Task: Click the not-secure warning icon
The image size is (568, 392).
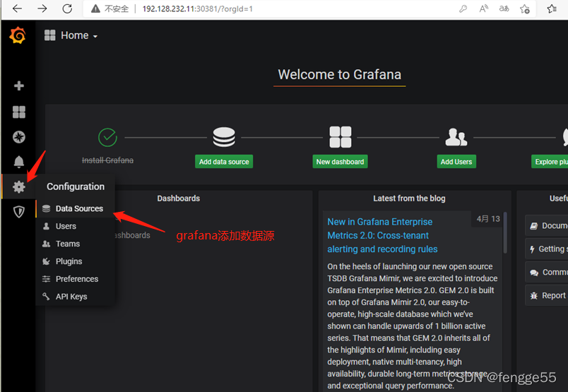Action: [95, 8]
